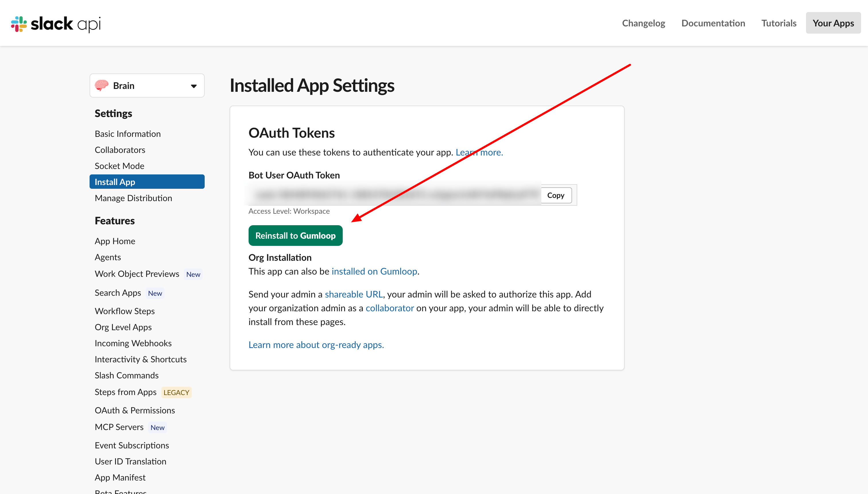The height and width of the screenshot is (494, 868).
Task: Go to Tutorials
Action: tap(778, 23)
